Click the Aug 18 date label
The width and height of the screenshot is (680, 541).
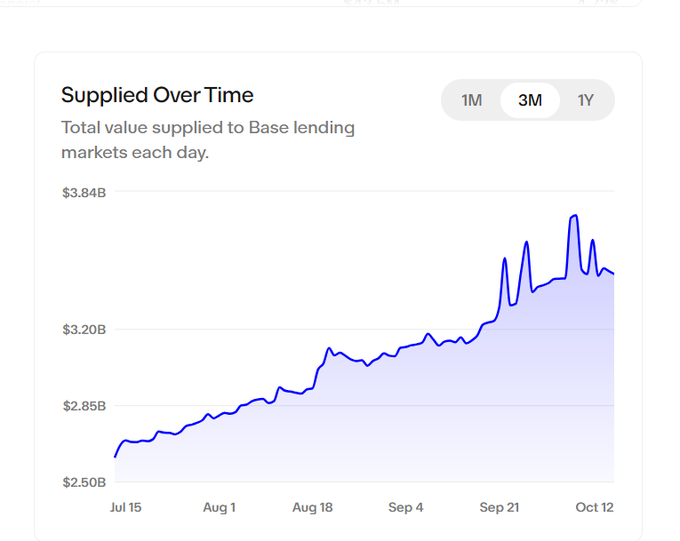(x=313, y=507)
